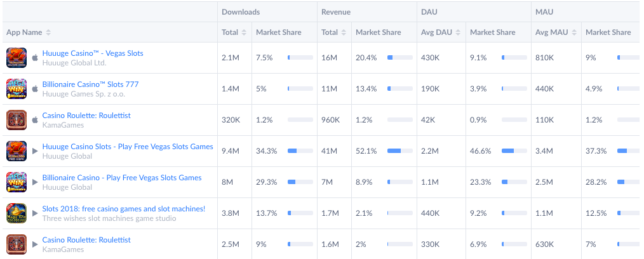The height and width of the screenshot is (259, 644).
Task: Open iOS Casino Roulette: Roulettist app icon
Action: pyautogui.click(x=17, y=120)
